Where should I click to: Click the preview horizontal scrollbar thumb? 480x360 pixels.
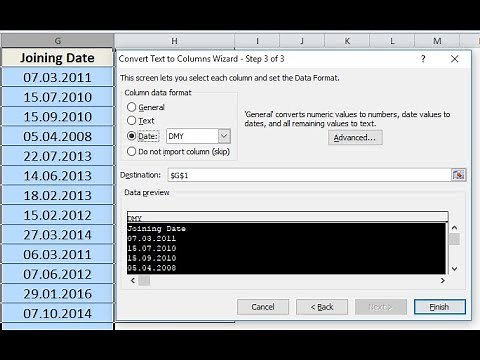coord(144,281)
